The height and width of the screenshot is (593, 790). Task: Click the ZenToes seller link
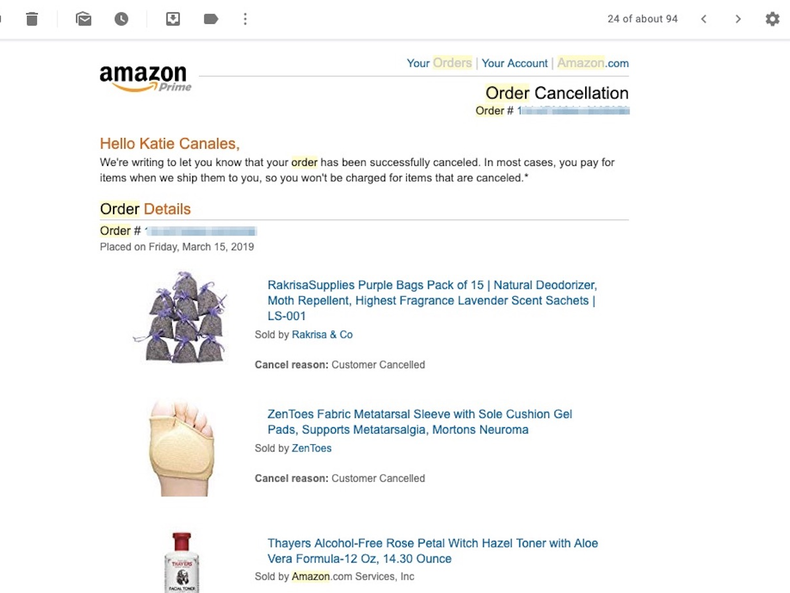click(312, 449)
